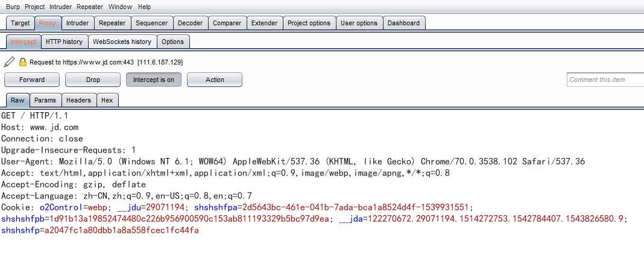Open the HTTP history sub-tab
Viewport: 644px width, 255px height.
pos(64,42)
